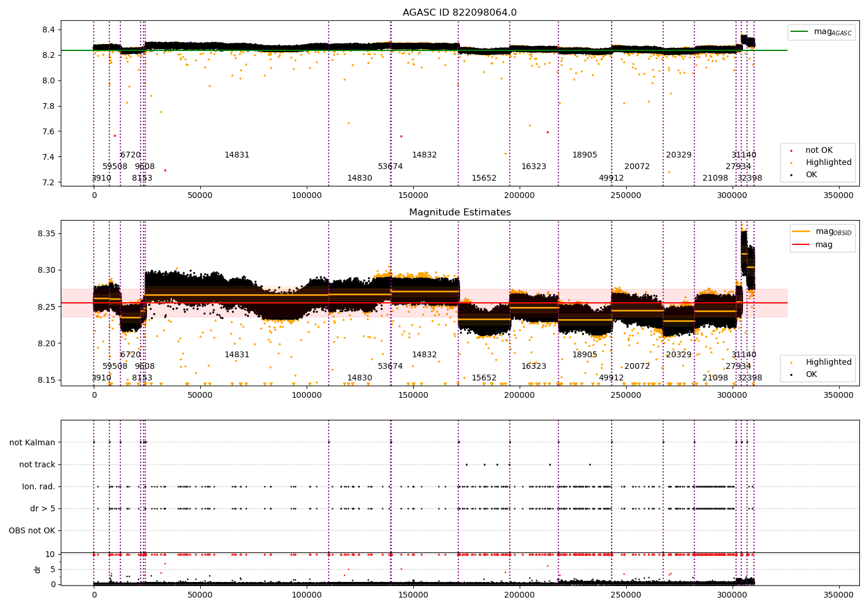Image resolution: width=868 pixels, height=608 pixels.
Task: Click obsid label 16323 in top panel
Action: coord(534,167)
